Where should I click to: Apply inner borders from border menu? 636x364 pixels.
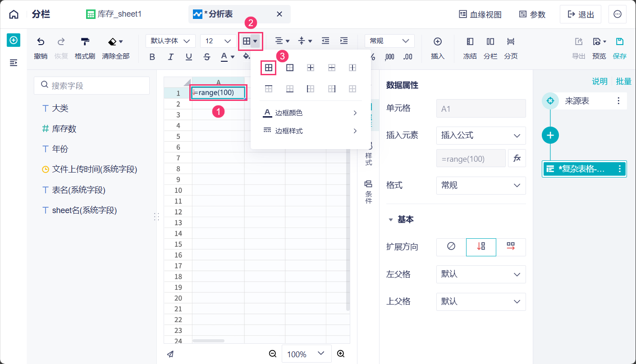click(311, 68)
